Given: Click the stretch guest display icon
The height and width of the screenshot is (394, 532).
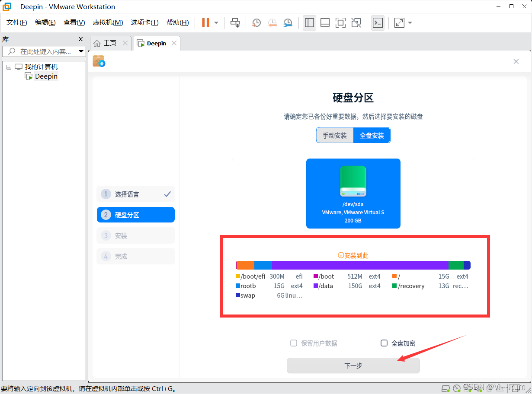Looking at the screenshot, I should coord(399,23).
